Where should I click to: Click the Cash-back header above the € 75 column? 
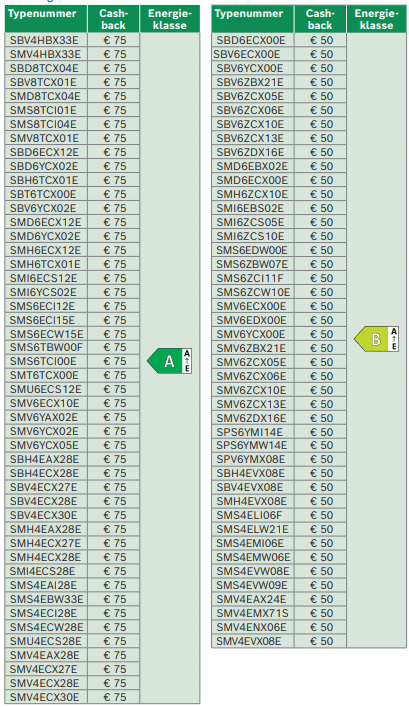point(114,19)
